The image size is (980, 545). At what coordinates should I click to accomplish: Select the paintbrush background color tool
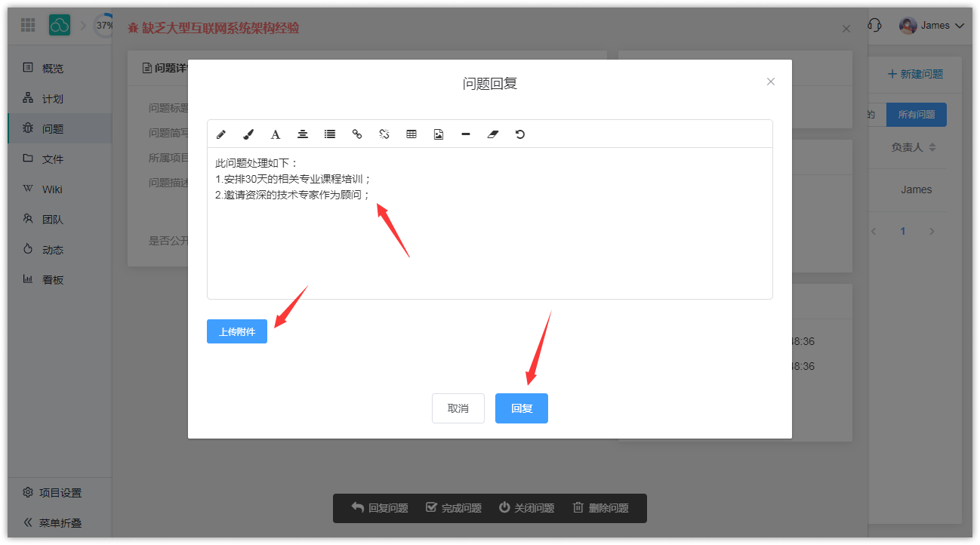pos(248,134)
